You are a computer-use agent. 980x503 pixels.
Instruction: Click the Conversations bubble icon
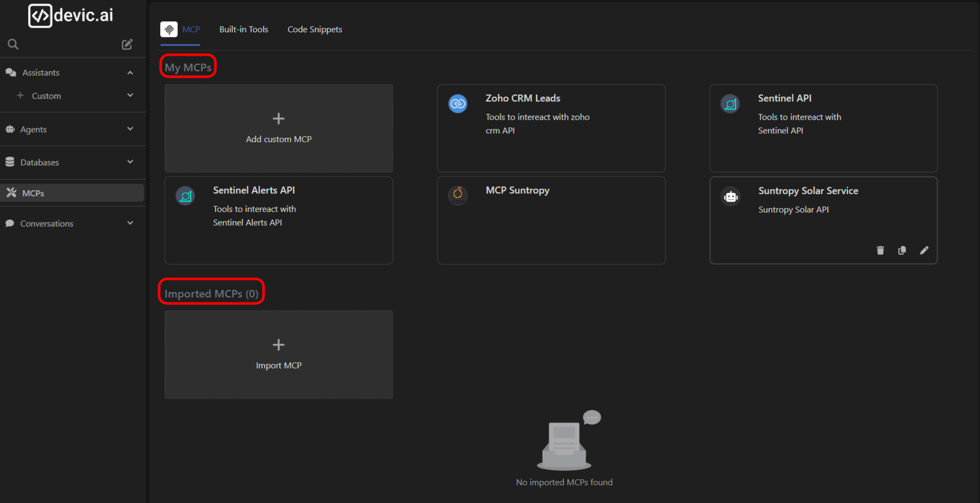pos(10,223)
